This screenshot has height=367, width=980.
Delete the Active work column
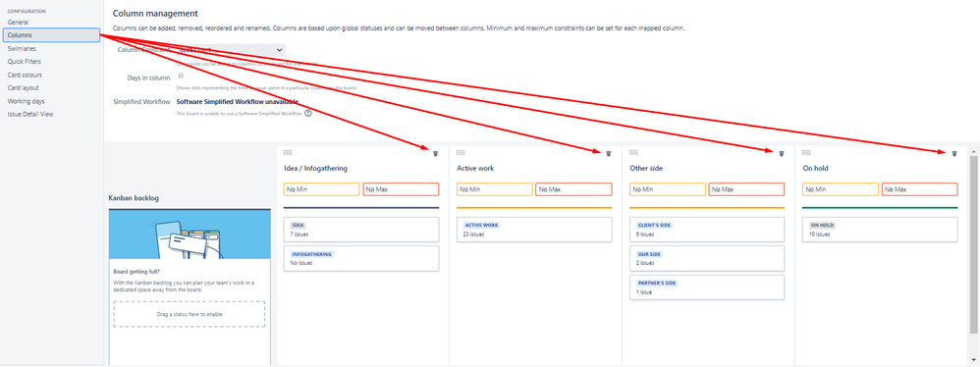coord(609,153)
